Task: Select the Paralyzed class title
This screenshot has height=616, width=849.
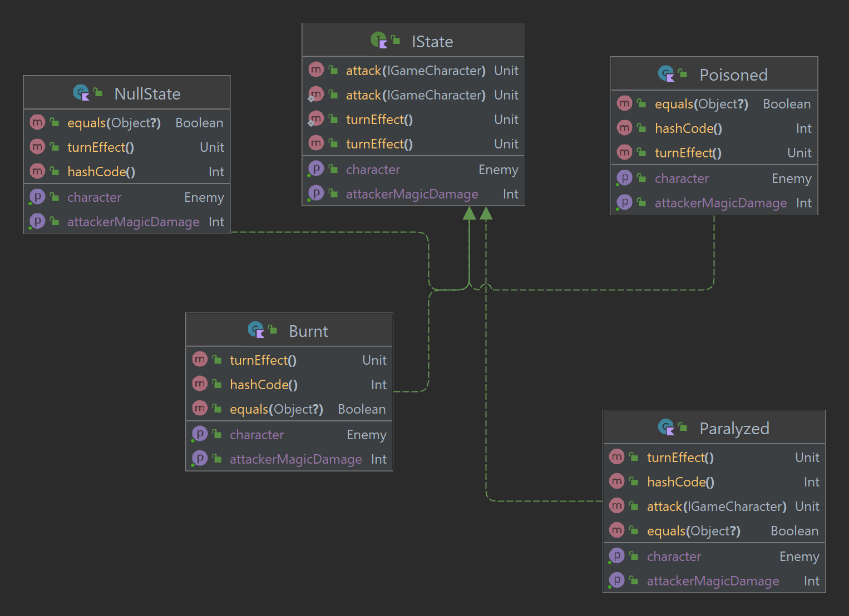Action: coord(734,429)
